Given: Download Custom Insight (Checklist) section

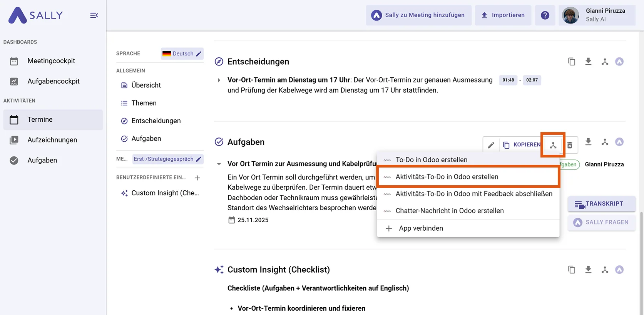Looking at the screenshot, I should 588,270.
